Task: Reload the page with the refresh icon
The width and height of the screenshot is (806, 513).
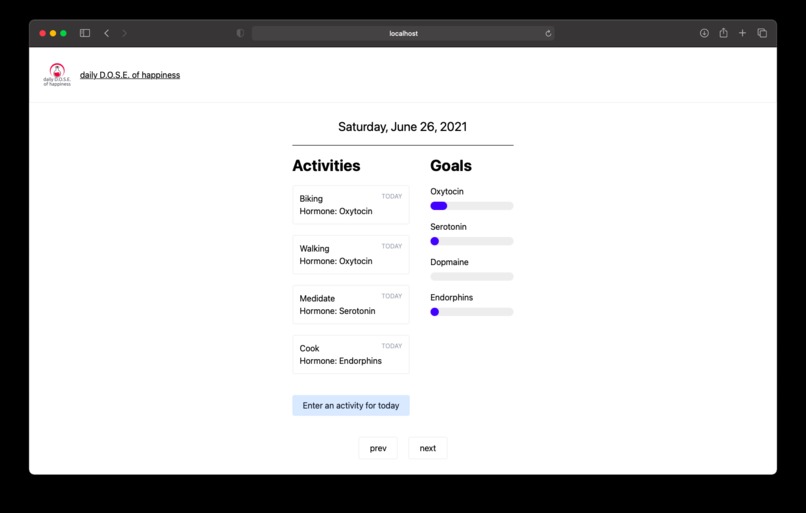Action: (548, 33)
